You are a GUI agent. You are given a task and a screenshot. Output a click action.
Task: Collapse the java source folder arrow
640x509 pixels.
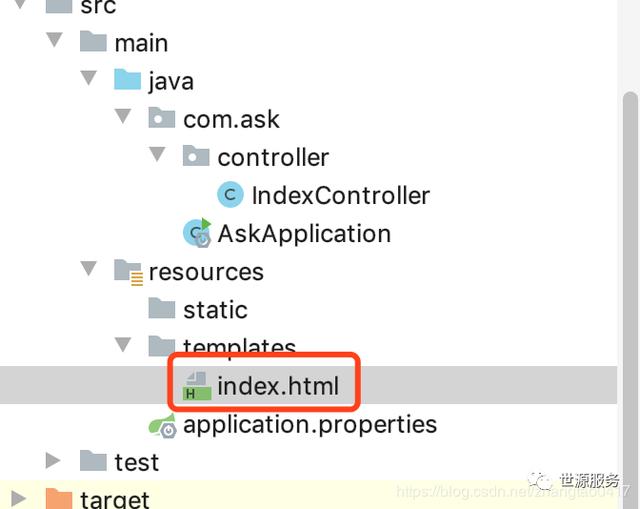[x=89, y=81]
